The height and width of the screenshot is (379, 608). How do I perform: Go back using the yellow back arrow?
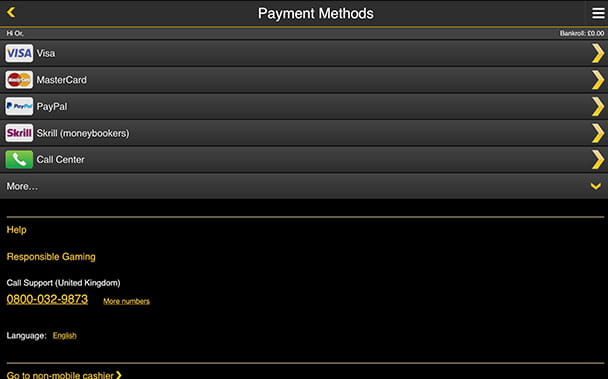11,12
